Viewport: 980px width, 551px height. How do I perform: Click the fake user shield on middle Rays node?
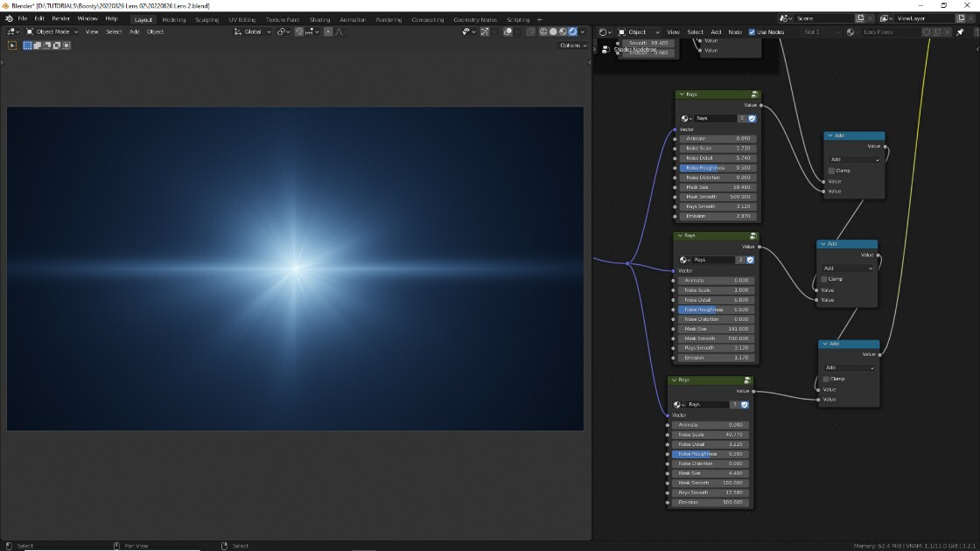pyautogui.click(x=750, y=260)
